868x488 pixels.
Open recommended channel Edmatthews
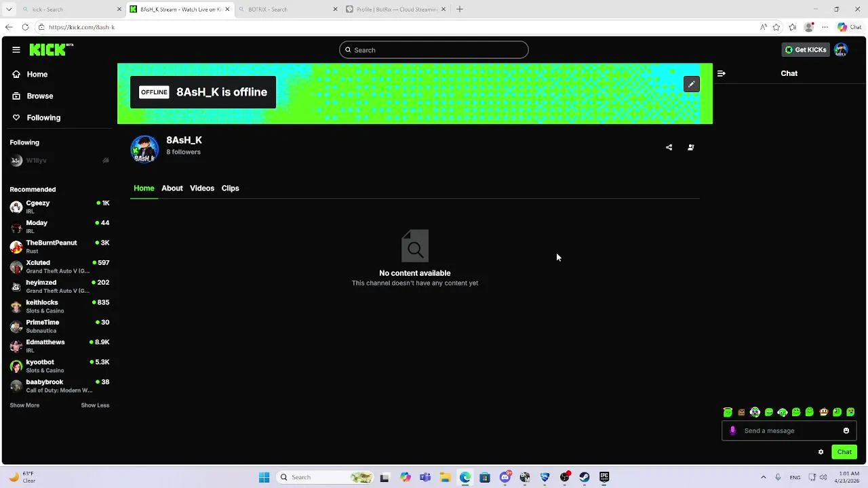point(60,346)
